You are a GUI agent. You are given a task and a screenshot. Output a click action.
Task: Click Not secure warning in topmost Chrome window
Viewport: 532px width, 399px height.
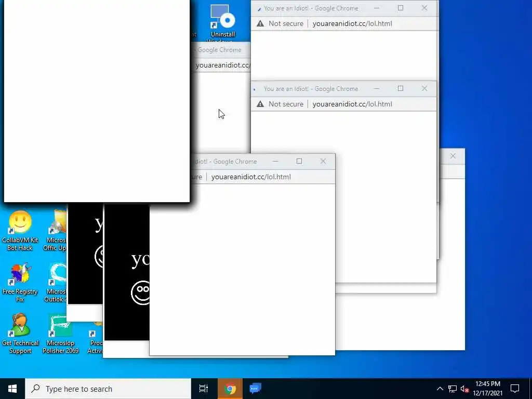tap(280, 23)
